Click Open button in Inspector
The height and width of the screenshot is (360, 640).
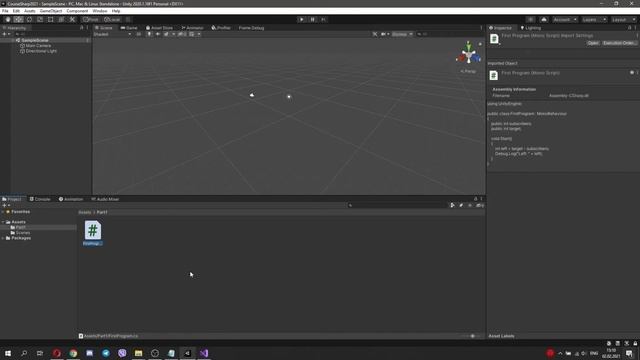click(x=593, y=43)
